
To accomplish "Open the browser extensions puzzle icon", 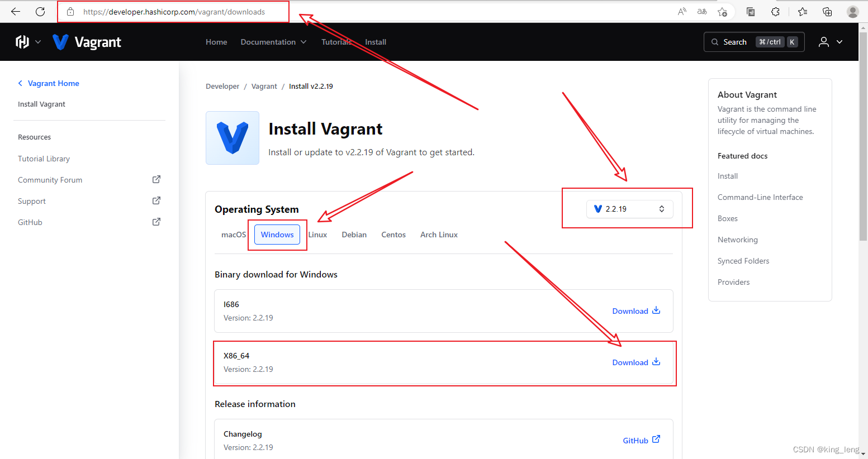I will (775, 12).
